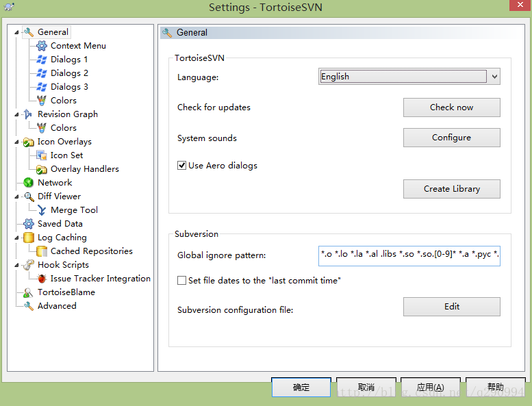Select Issue Tracker Integration label
The image size is (532, 406).
click(x=101, y=279)
